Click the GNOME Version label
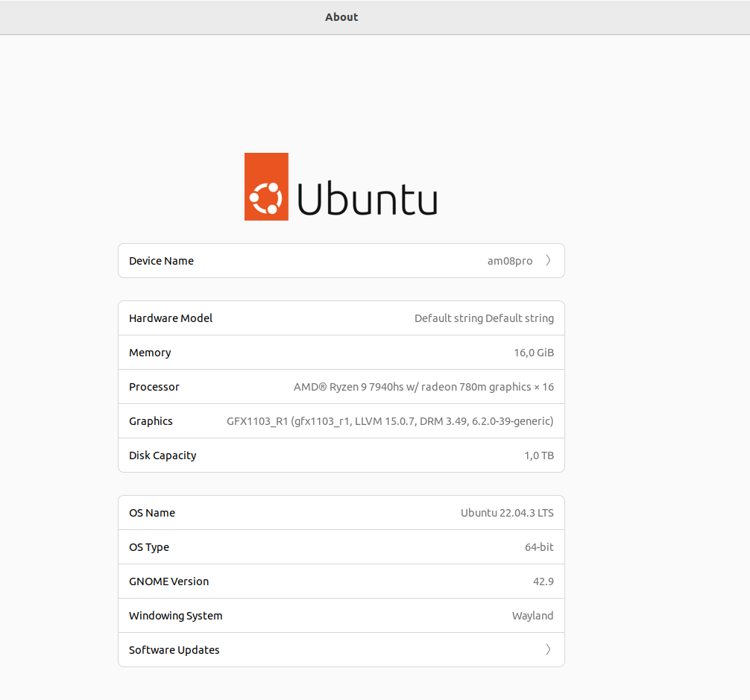The image size is (750, 700). click(168, 581)
